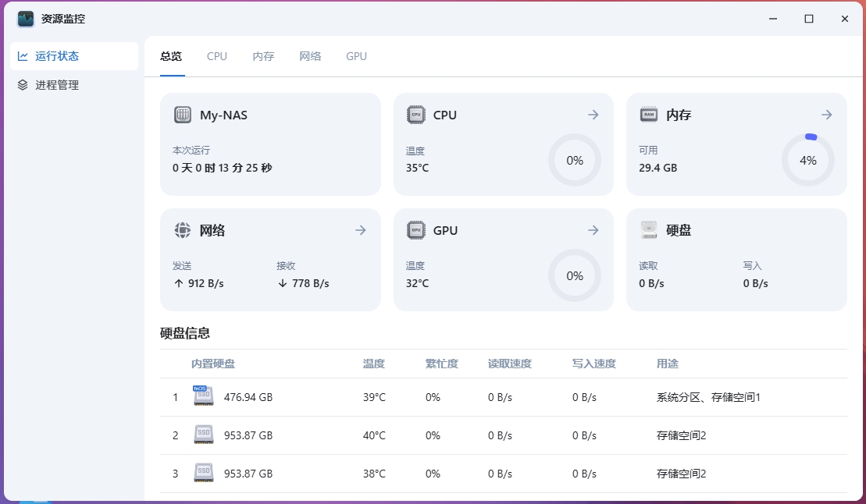Image resolution: width=866 pixels, height=504 pixels.
Task: Click the My-NAS device icon
Action: pos(182,115)
